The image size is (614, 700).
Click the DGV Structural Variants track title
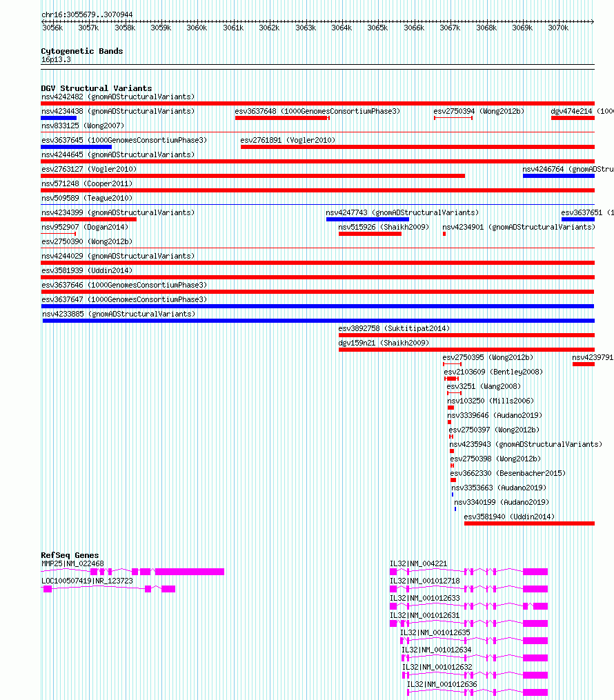tap(97, 88)
